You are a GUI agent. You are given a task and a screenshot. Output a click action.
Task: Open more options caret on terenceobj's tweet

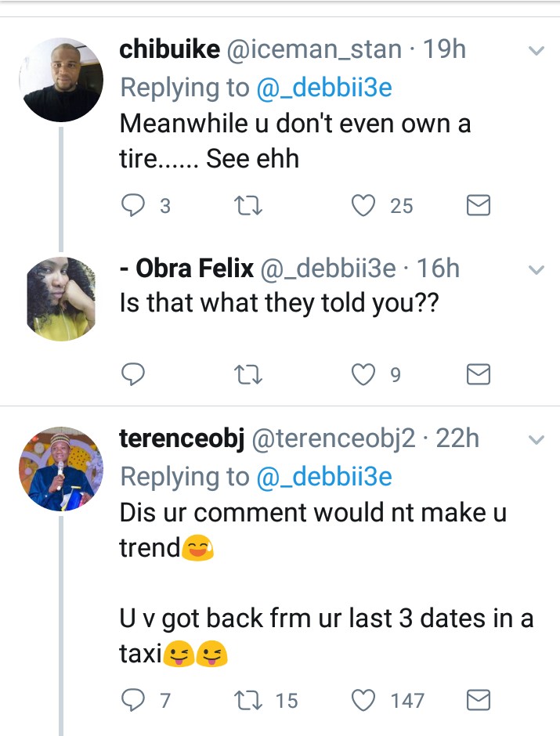coord(537,440)
